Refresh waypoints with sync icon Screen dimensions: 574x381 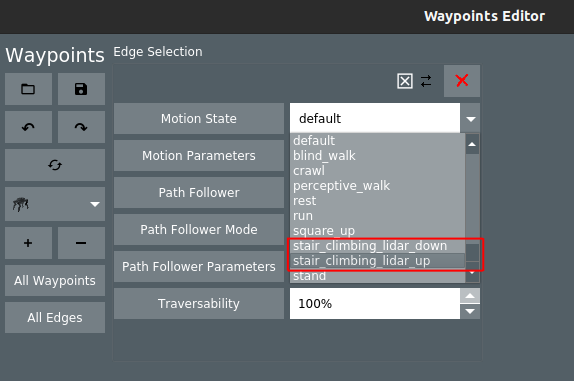coord(55,165)
